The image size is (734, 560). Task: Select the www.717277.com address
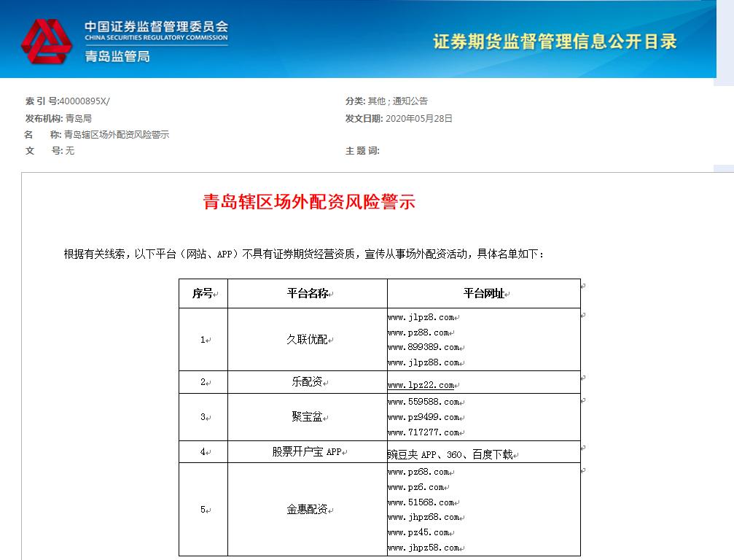coord(420,432)
